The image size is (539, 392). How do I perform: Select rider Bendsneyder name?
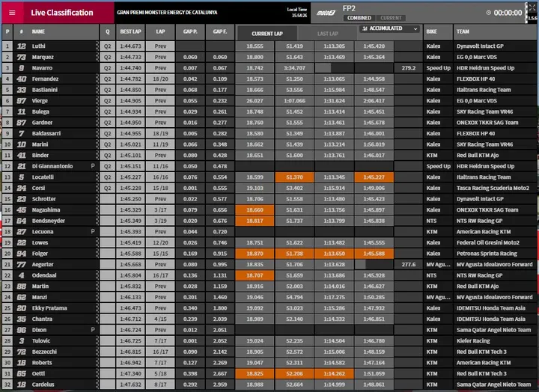tap(49, 221)
